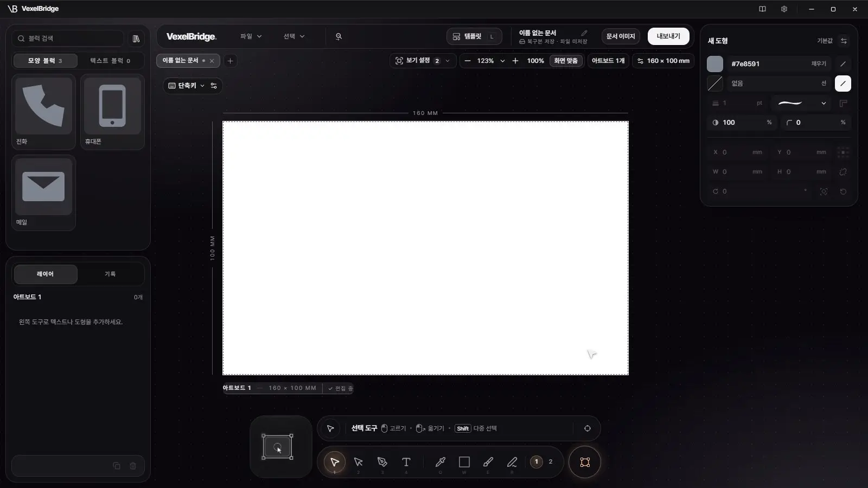The width and height of the screenshot is (868, 488).
Task: Toggle the fill 채우기 edit button
Action: click(x=843, y=64)
